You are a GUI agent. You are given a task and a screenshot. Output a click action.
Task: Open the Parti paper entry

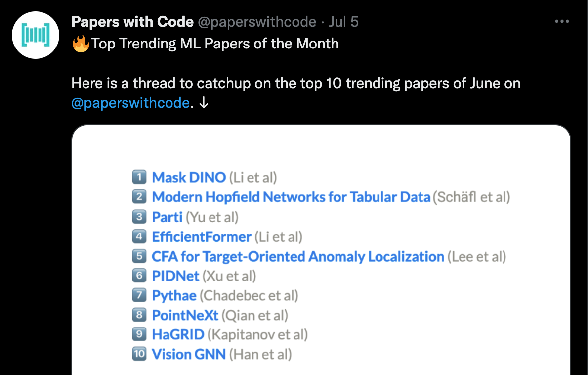(167, 217)
